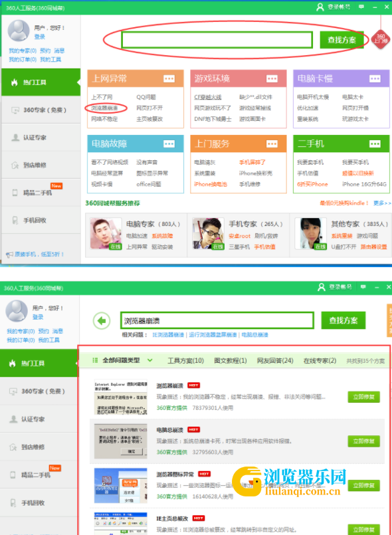Image resolution: width=392 pixels, height=535 pixels.
Task: Open CF穿越火线 link in 游戏环境 tile
Action: pyautogui.click(x=208, y=97)
